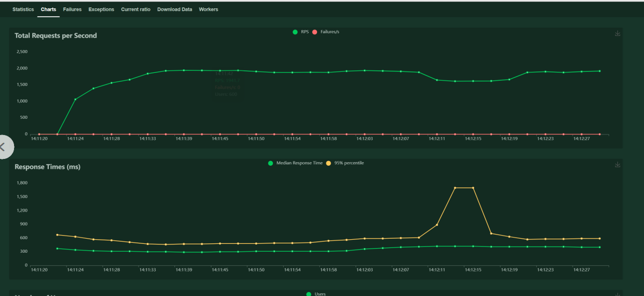Click the 900 y-axis label
The image size is (644, 296).
coord(23,224)
